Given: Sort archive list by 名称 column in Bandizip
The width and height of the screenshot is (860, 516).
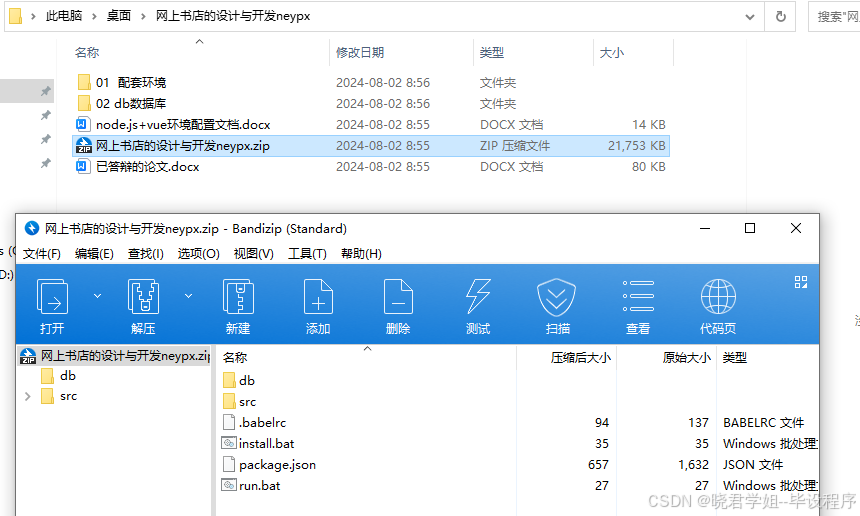Looking at the screenshot, I should [x=235, y=358].
